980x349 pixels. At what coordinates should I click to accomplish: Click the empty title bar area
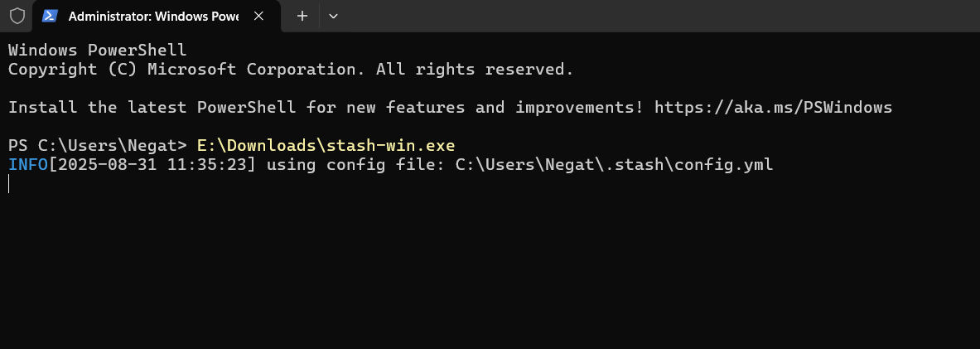(663, 16)
